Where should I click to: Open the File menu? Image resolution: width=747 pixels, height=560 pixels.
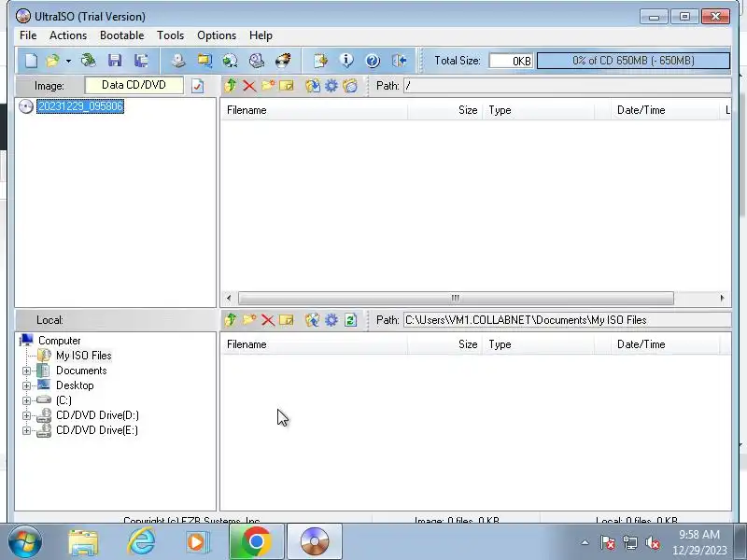point(28,35)
